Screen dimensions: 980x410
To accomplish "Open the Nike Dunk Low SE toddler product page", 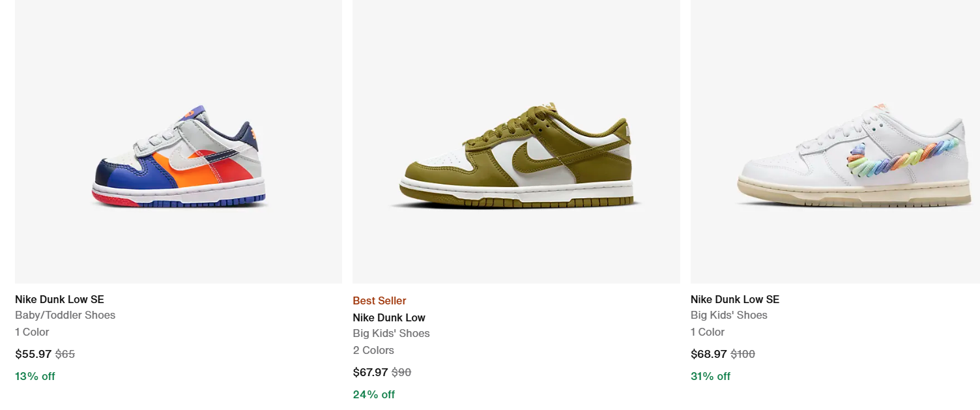I will [59, 299].
